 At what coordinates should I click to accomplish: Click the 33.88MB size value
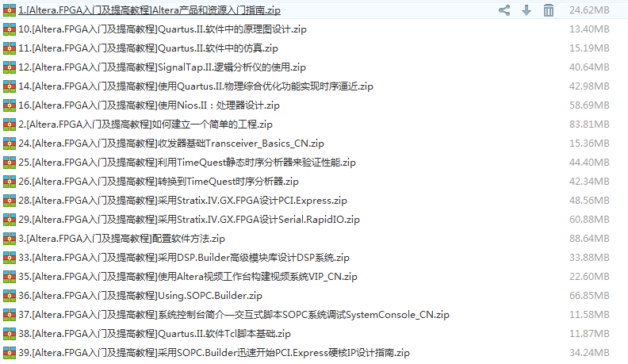[x=589, y=258]
